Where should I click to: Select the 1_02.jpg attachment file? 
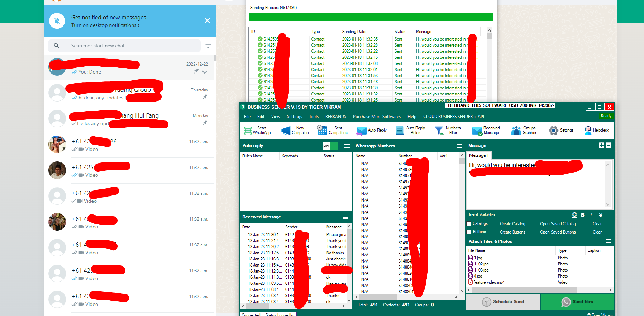click(x=478, y=264)
